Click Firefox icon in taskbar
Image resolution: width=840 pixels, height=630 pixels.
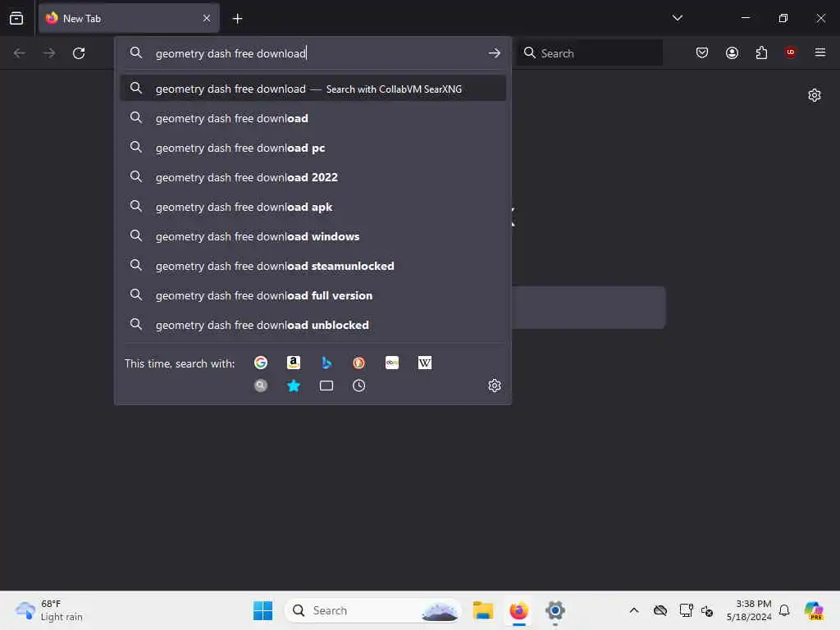[x=518, y=610]
